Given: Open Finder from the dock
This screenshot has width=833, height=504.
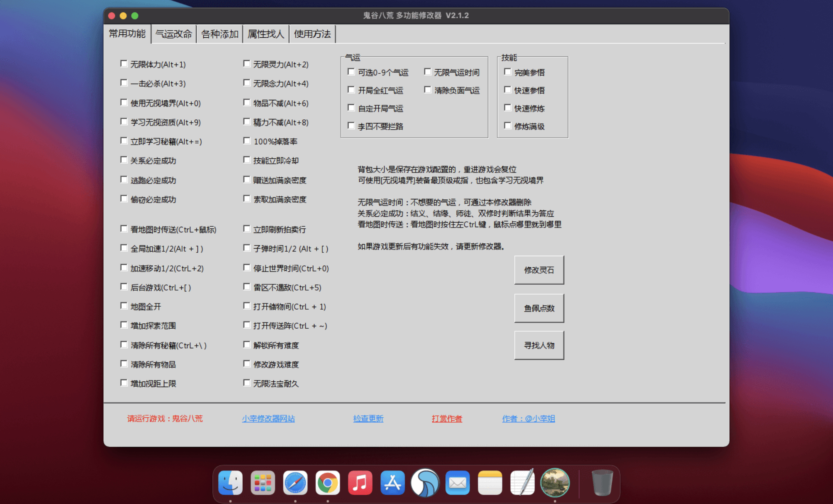Looking at the screenshot, I should pyautogui.click(x=230, y=483).
